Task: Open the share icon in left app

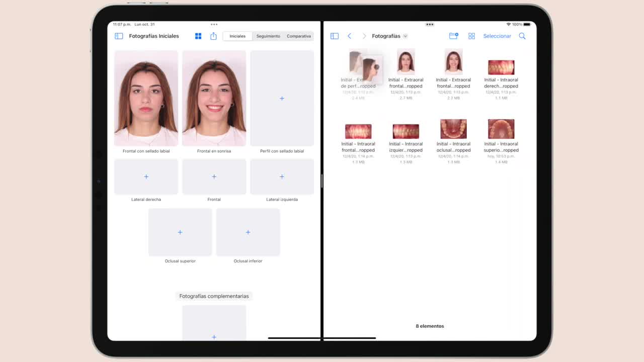Action: (x=213, y=36)
